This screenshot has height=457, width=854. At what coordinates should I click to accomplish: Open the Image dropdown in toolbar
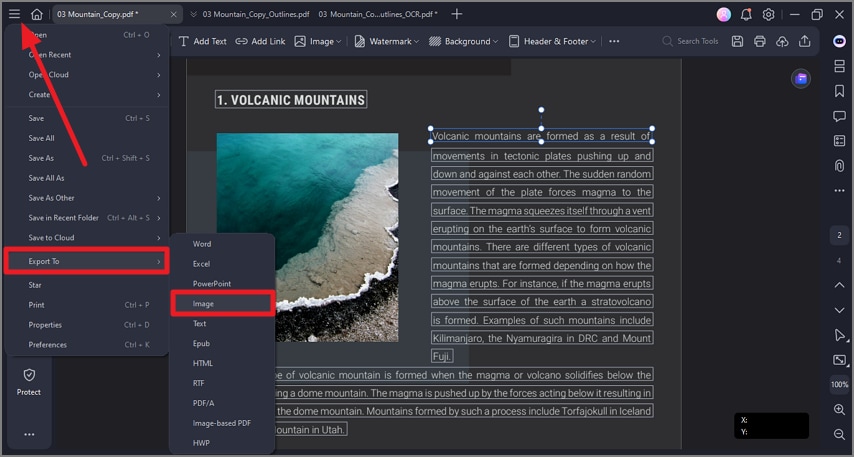(318, 41)
